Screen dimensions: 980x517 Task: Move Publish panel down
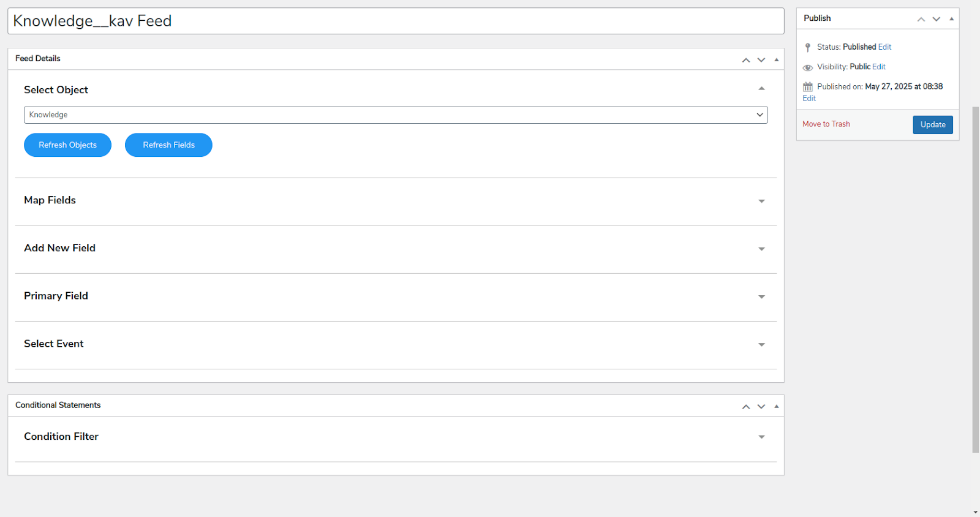[x=936, y=19]
